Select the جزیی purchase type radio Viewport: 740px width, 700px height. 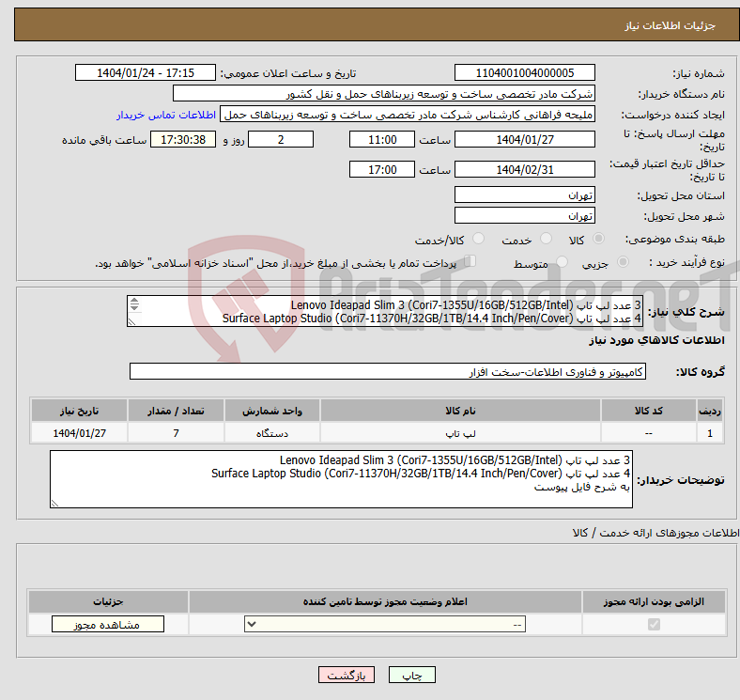tap(623, 261)
